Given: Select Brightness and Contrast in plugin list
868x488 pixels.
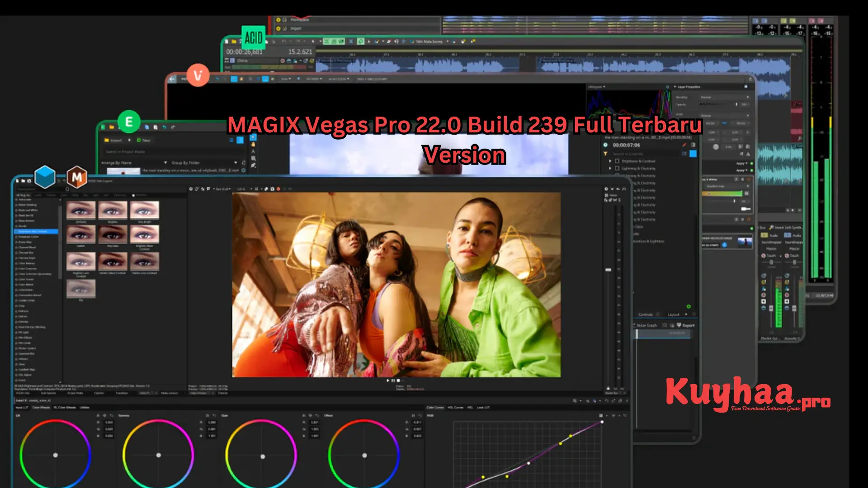Looking at the screenshot, I should coord(35,231).
